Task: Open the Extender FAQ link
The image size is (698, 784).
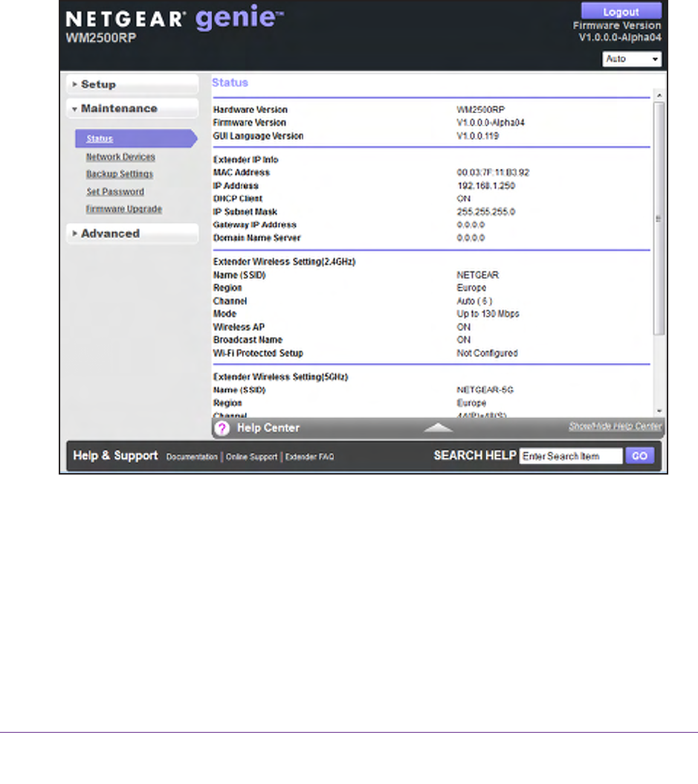Action: pyautogui.click(x=310, y=457)
